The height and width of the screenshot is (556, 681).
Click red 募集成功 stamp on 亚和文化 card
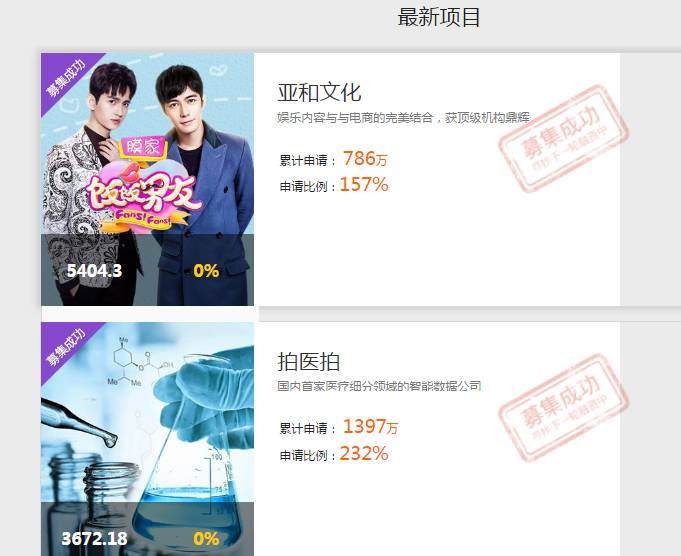pos(564,139)
